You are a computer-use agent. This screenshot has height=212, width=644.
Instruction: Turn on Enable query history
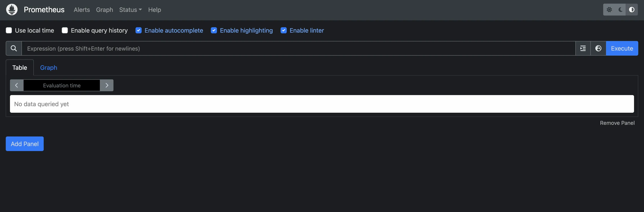(65, 30)
